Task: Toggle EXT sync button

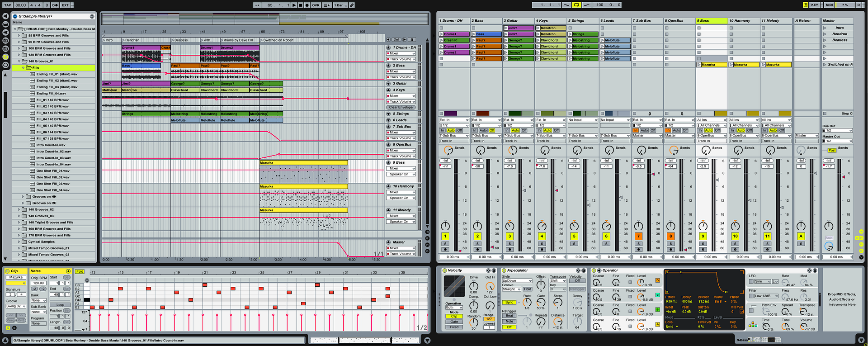Action: (65, 5)
